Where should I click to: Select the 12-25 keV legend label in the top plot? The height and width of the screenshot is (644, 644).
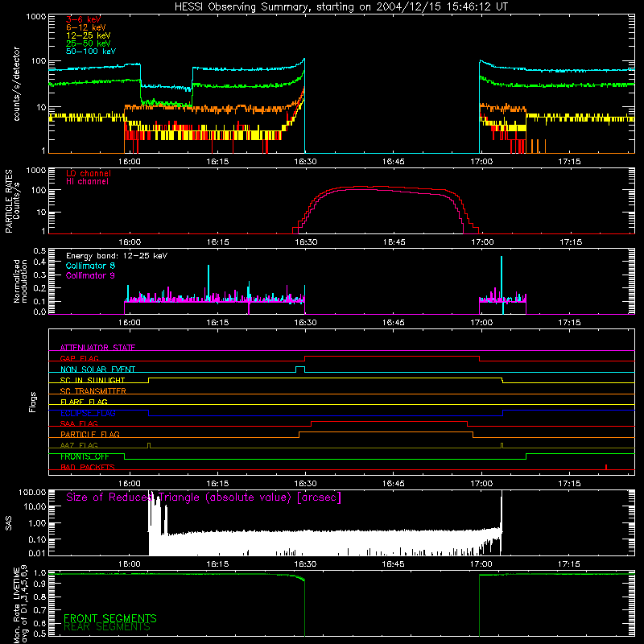tap(89, 35)
